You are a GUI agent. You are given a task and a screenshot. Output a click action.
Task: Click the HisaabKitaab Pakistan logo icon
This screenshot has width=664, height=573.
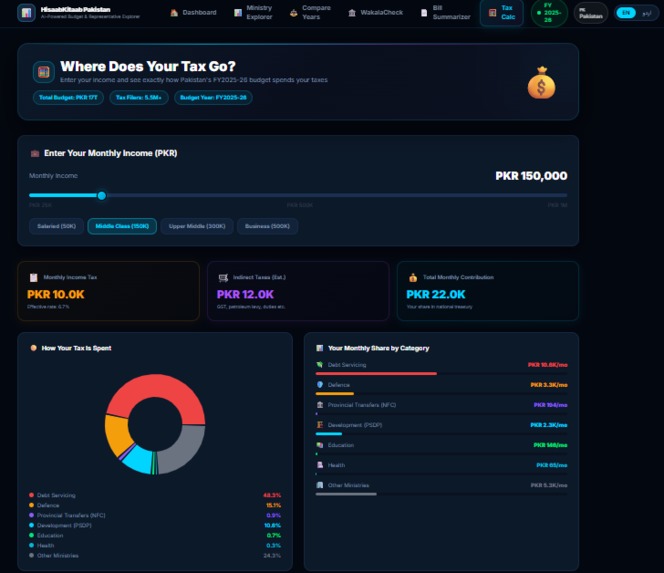tap(26, 13)
